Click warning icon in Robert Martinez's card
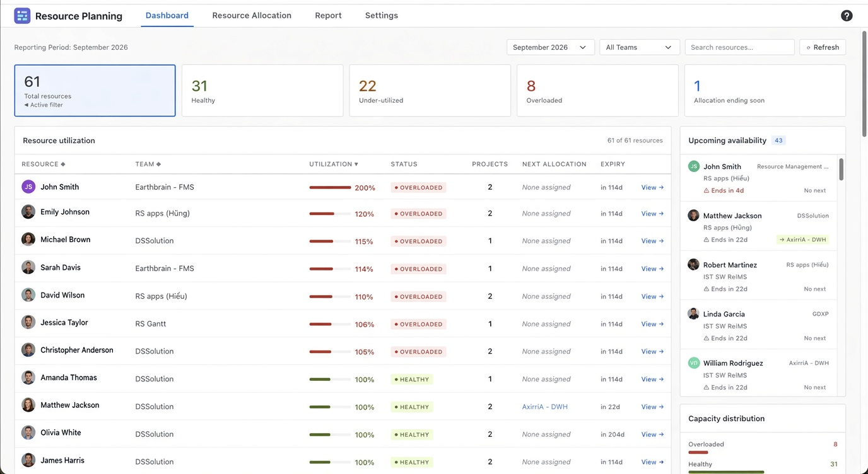The height and width of the screenshot is (474, 868). coord(707,289)
